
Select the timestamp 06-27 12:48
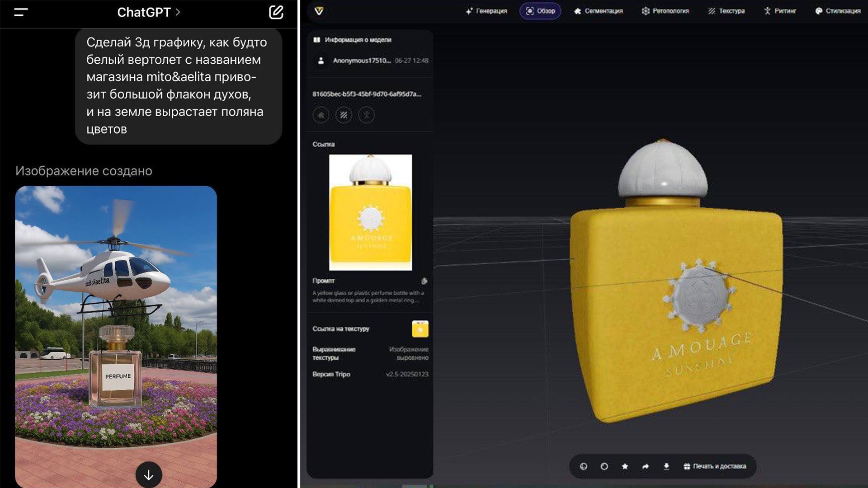[x=411, y=61]
